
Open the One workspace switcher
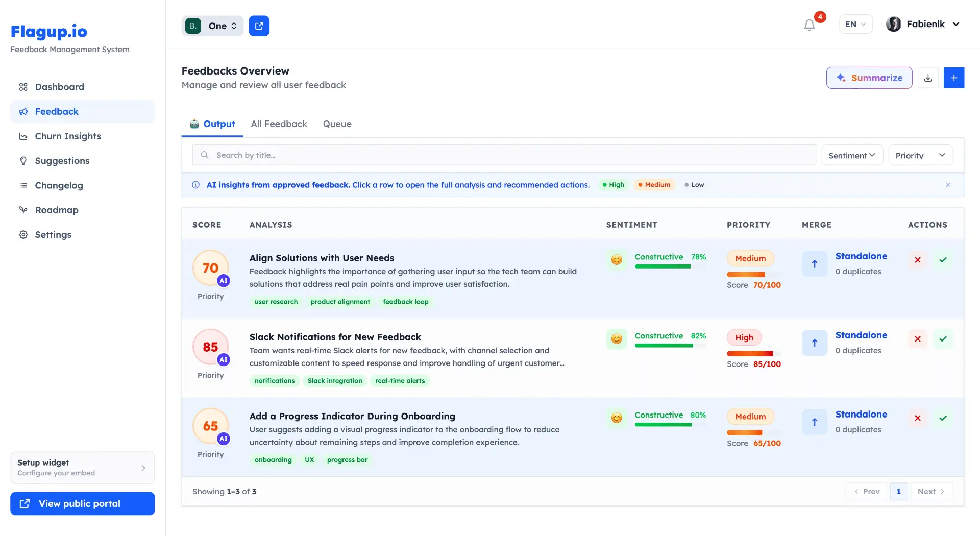click(212, 26)
